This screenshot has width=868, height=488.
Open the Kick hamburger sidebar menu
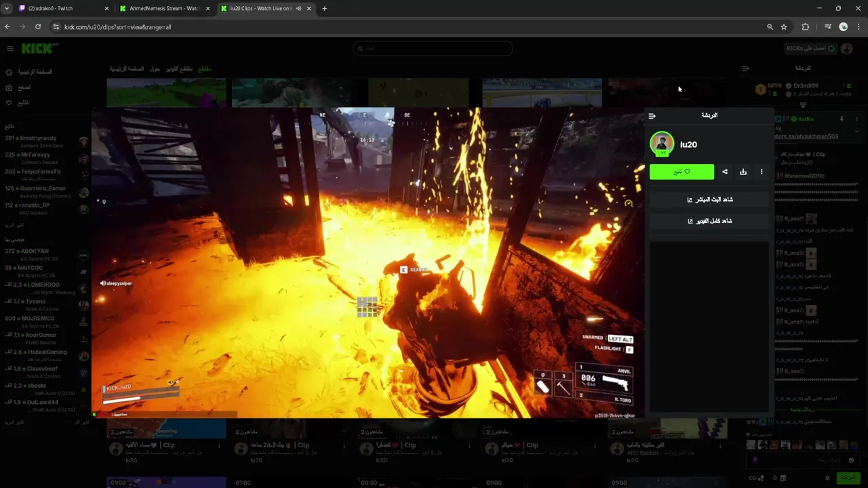coord(10,49)
